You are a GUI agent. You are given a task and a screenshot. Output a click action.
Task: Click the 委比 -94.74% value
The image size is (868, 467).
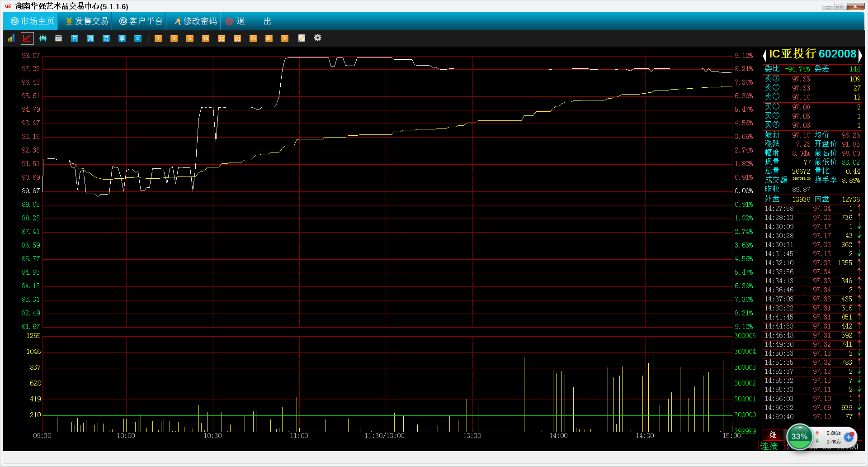tap(797, 69)
